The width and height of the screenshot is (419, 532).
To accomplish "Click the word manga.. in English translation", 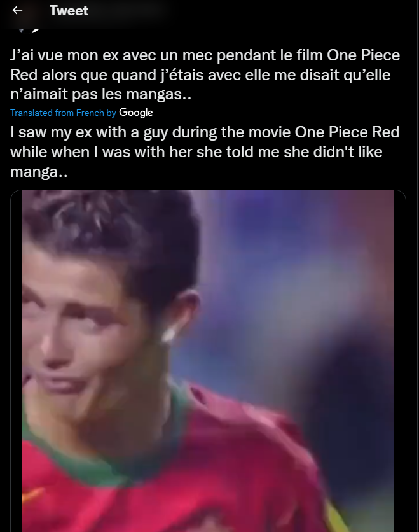I will pyautogui.click(x=39, y=172).
